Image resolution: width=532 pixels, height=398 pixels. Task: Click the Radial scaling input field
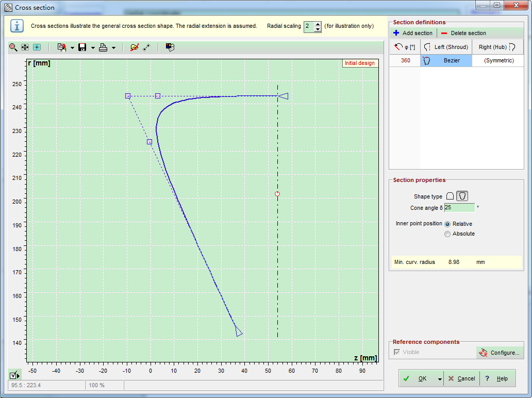tap(309, 26)
